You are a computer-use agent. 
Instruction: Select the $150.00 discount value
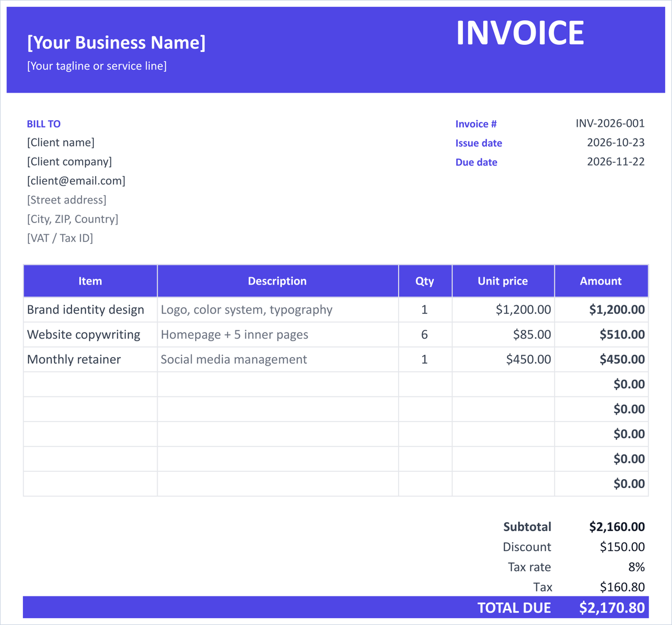tap(622, 547)
